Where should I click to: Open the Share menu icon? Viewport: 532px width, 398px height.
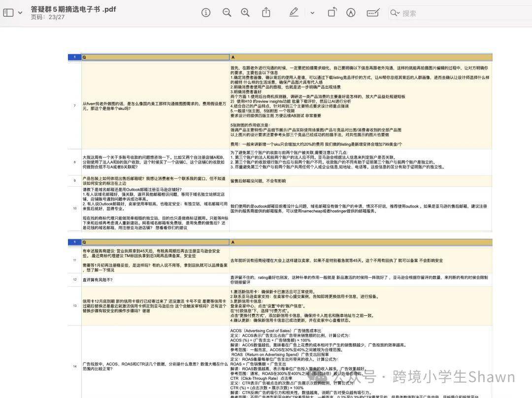pos(266,12)
